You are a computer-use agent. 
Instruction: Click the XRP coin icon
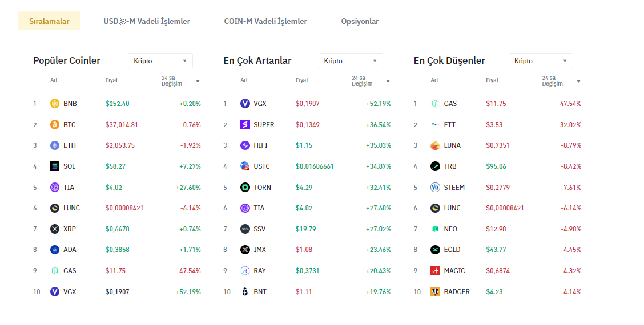pos(55,229)
